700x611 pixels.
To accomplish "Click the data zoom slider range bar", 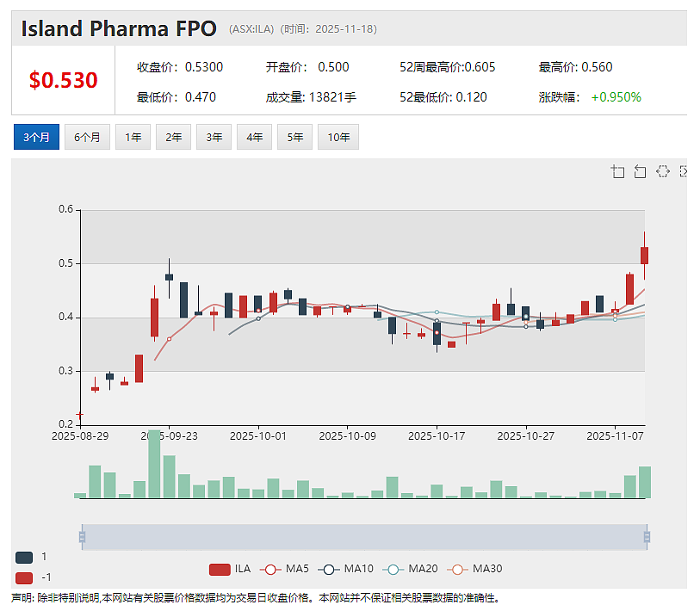I will point(364,537).
